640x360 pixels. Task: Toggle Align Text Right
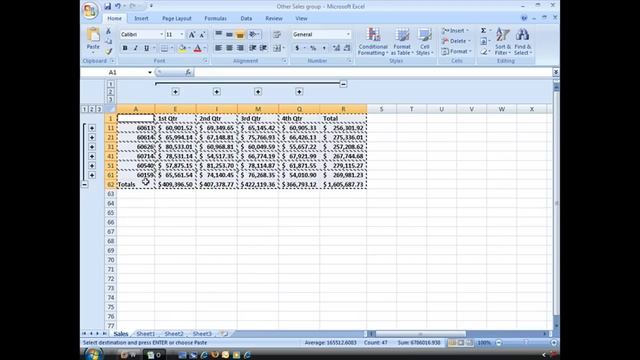240,48
